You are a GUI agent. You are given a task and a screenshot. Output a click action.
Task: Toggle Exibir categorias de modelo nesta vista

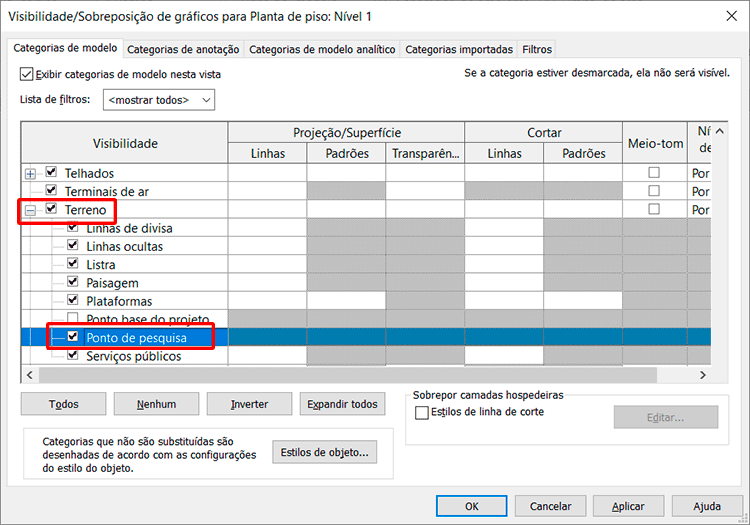(x=26, y=74)
